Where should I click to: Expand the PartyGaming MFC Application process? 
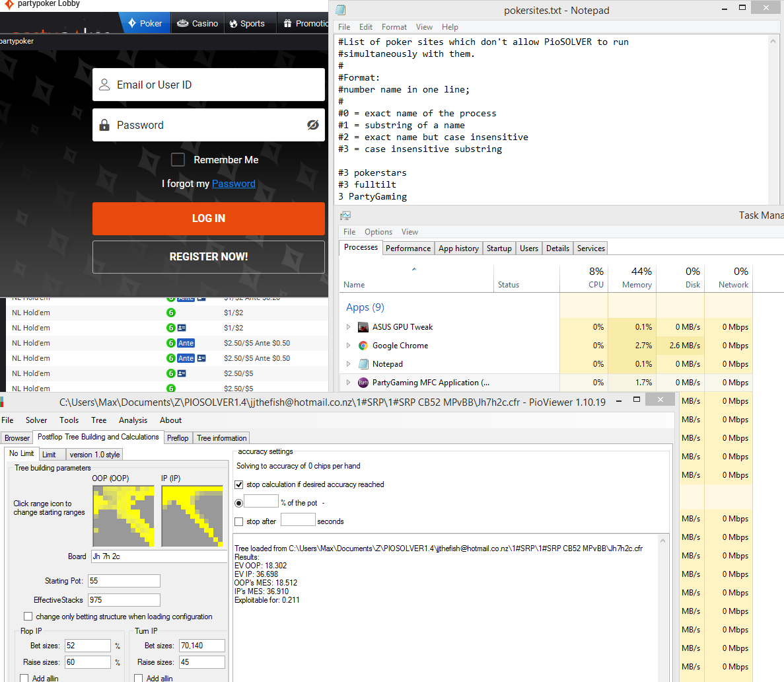(x=349, y=382)
